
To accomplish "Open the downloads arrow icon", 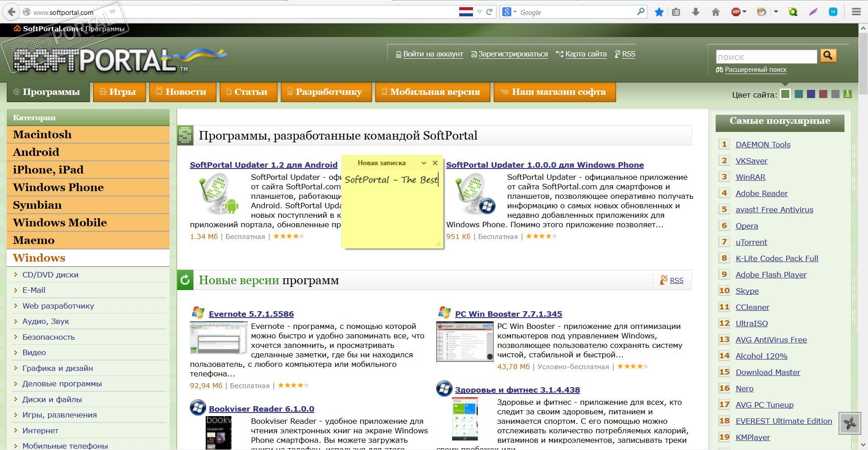I will (696, 12).
